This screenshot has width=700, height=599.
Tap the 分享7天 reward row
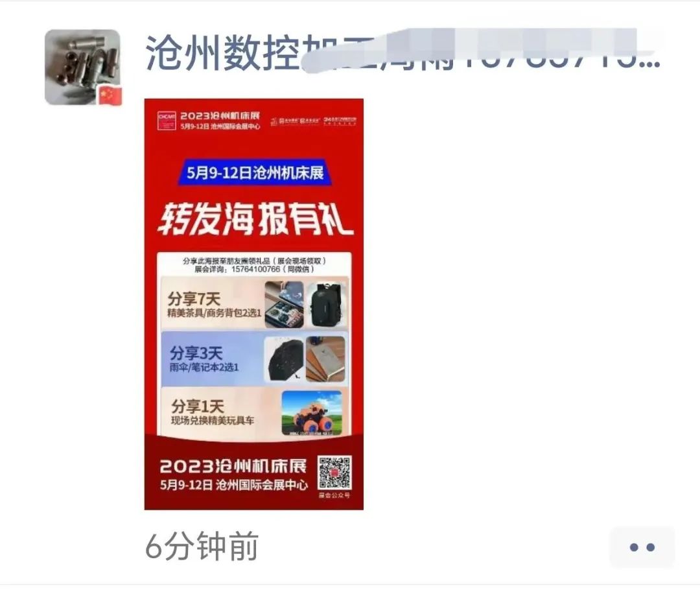255,305
